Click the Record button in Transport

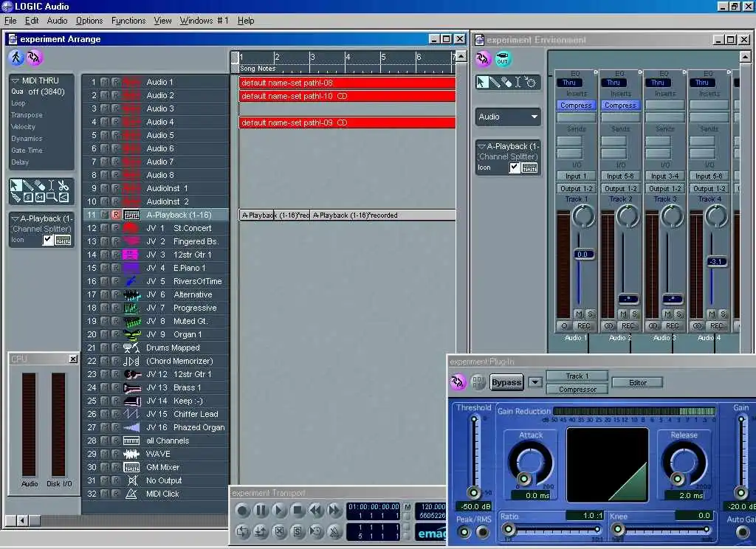242,510
